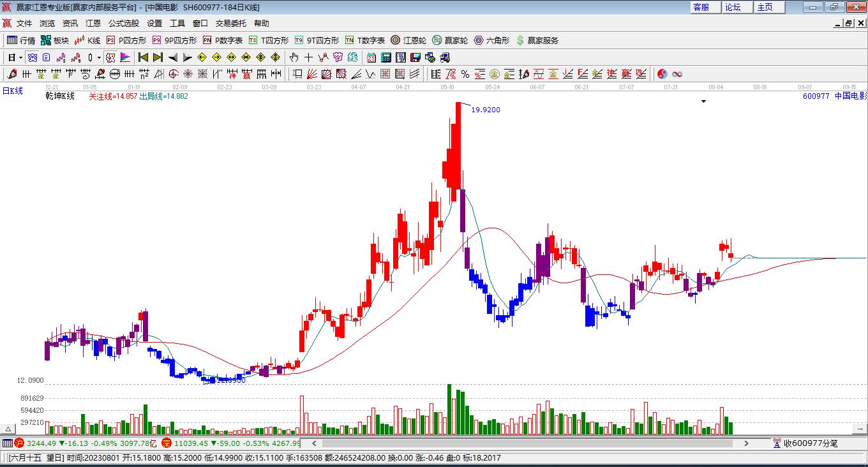The height and width of the screenshot is (467, 868).
Task: Click the red-blue yin-yang icon
Action: pyautogui.click(x=662, y=74)
